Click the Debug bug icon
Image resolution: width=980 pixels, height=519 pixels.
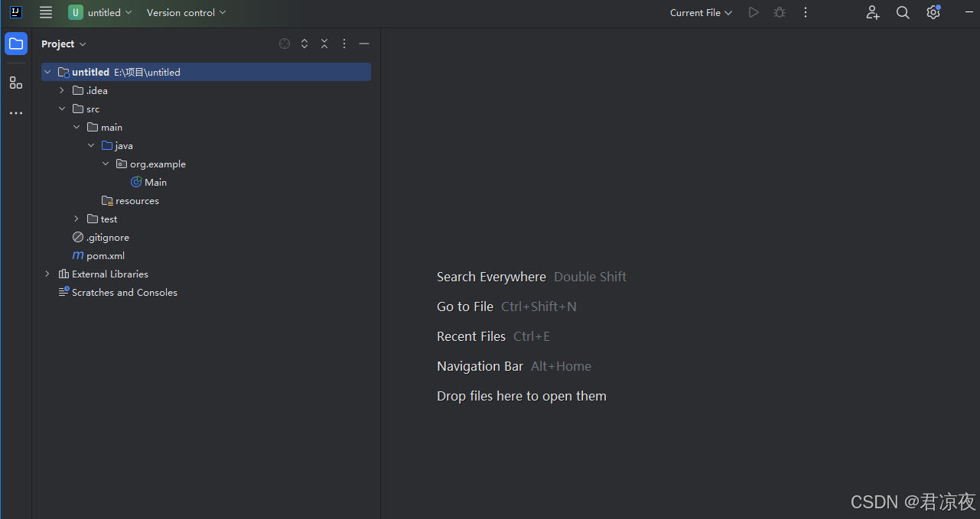click(x=780, y=12)
